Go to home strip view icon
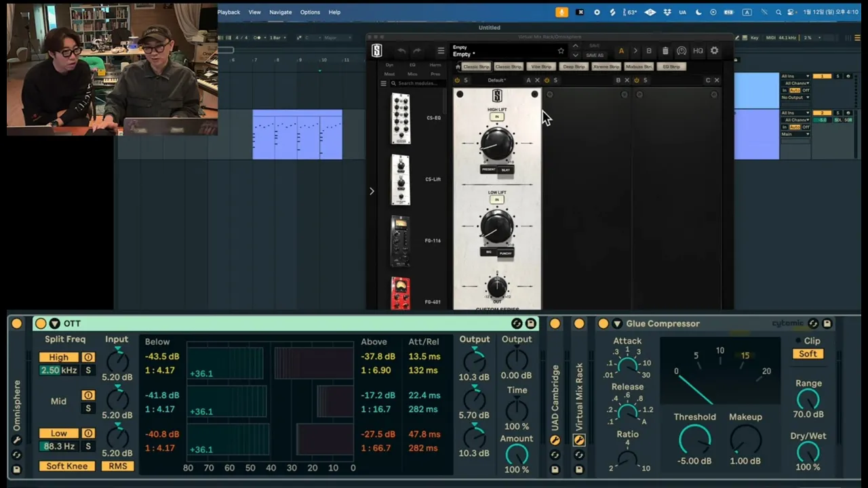Screen dimensions: 868x488 (458, 66)
